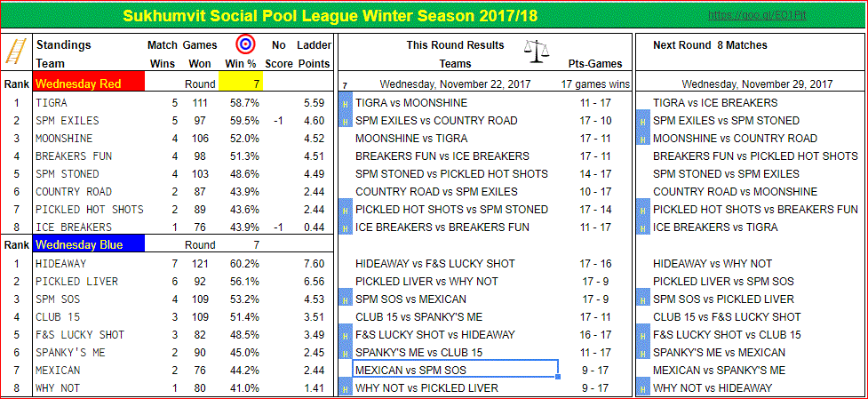The image size is (868, 399).
Task: Click the Ladder Points column header
Action: [x=313, y=54]
